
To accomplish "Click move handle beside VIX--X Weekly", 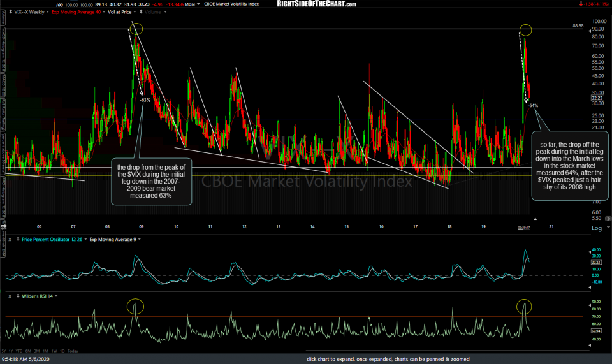I will 10,12.
